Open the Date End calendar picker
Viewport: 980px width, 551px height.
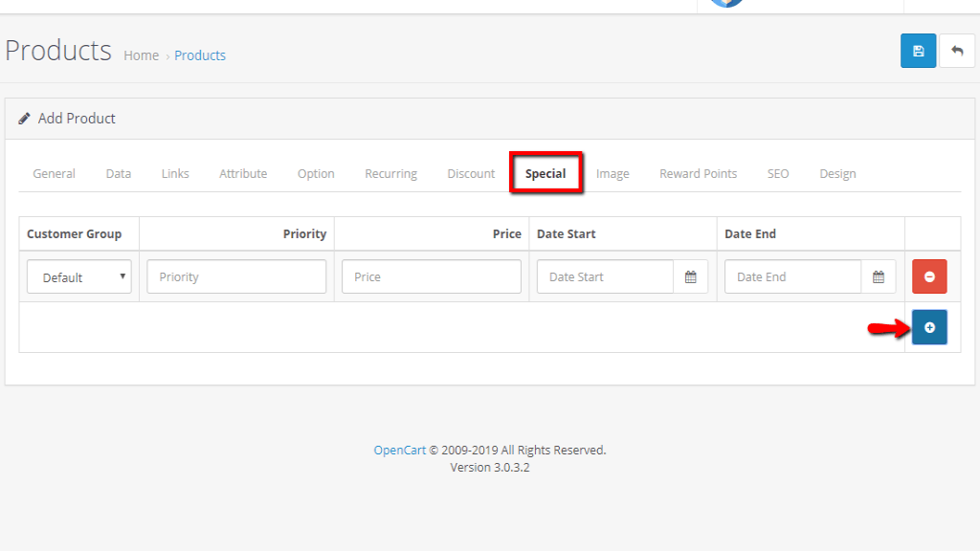pyautogui.click(x=878, y=275)
